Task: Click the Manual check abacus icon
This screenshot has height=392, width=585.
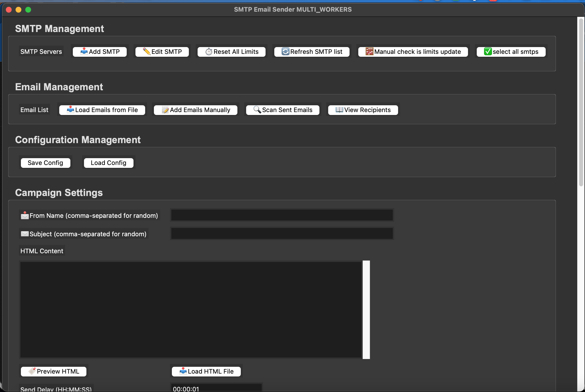Action: point(369,51)
